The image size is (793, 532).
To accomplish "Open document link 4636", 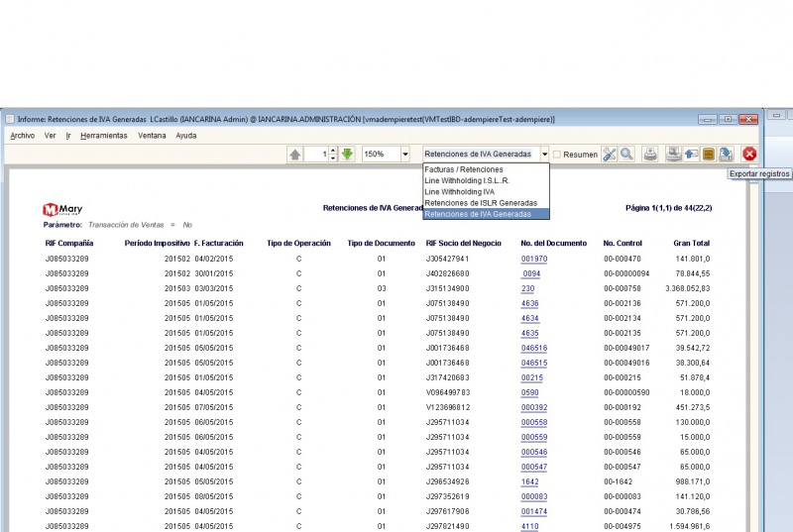I will point(530,303).
